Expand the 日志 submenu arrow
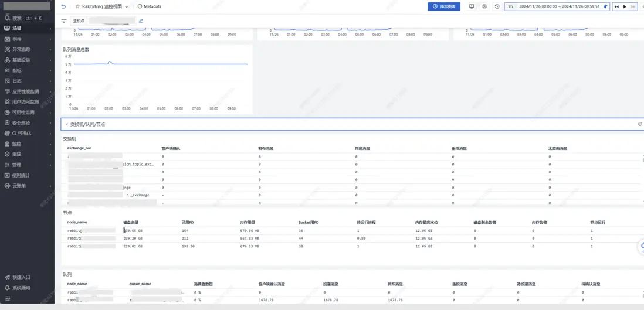This screenshot has width=644, height=310. tap(50, 81)
